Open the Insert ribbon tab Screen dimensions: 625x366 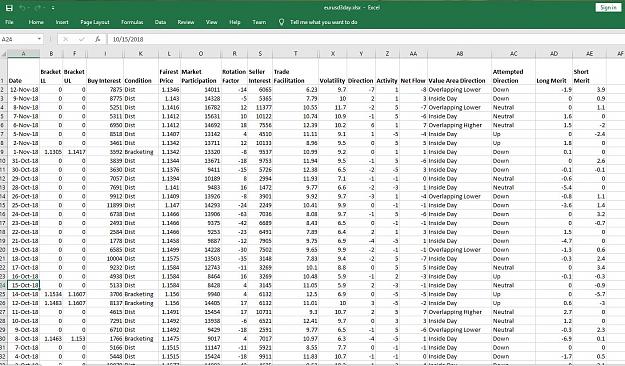click(62, 22)
